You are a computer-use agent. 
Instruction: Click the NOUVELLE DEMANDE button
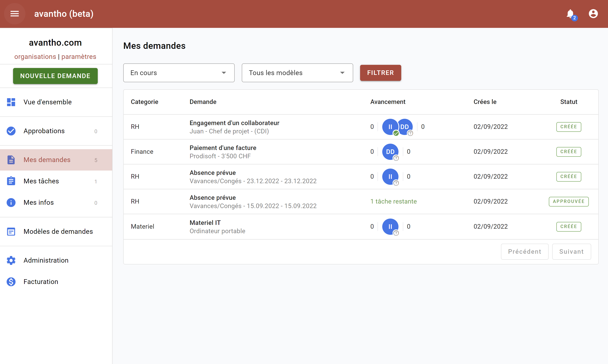coord(55,76)
